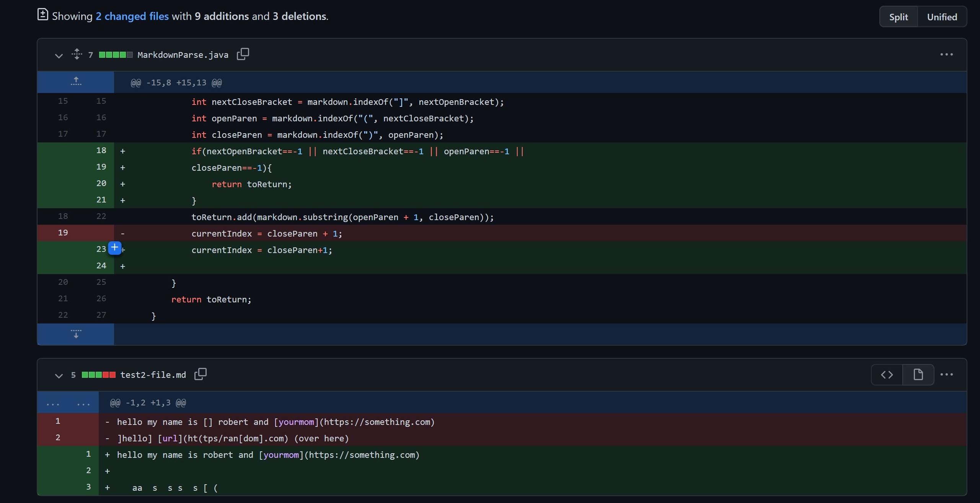Image resolution: width=980 pixels, height=503 pixels.
Task: Click the diffstat bar for test2-file.md
Action: tap(98, 375)
